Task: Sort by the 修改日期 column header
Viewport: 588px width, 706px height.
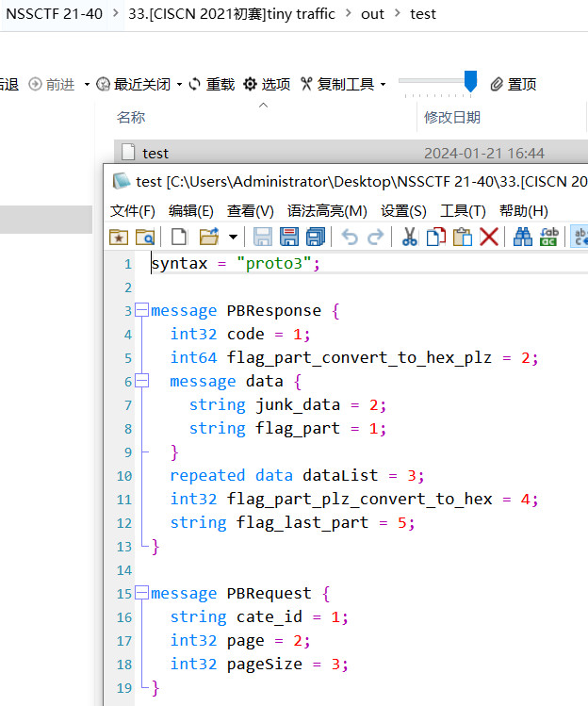Action: pyautogui.click(x=452, y=117)
